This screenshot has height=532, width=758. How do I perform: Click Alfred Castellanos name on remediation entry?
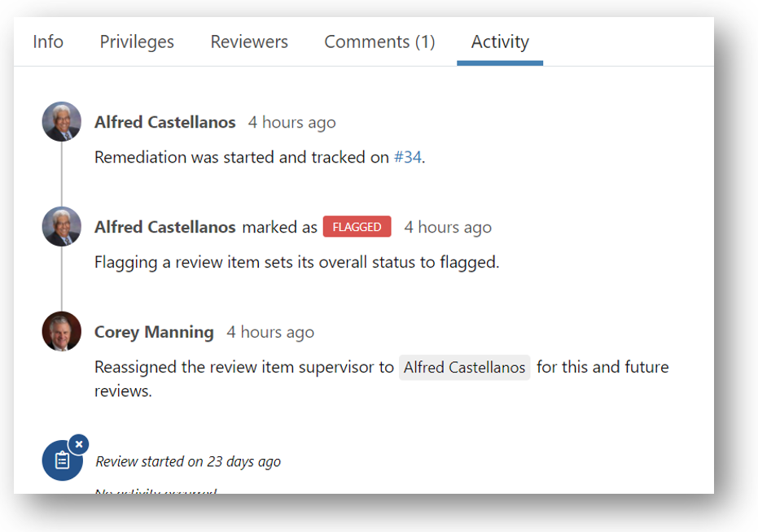click(x=164, y=123)
